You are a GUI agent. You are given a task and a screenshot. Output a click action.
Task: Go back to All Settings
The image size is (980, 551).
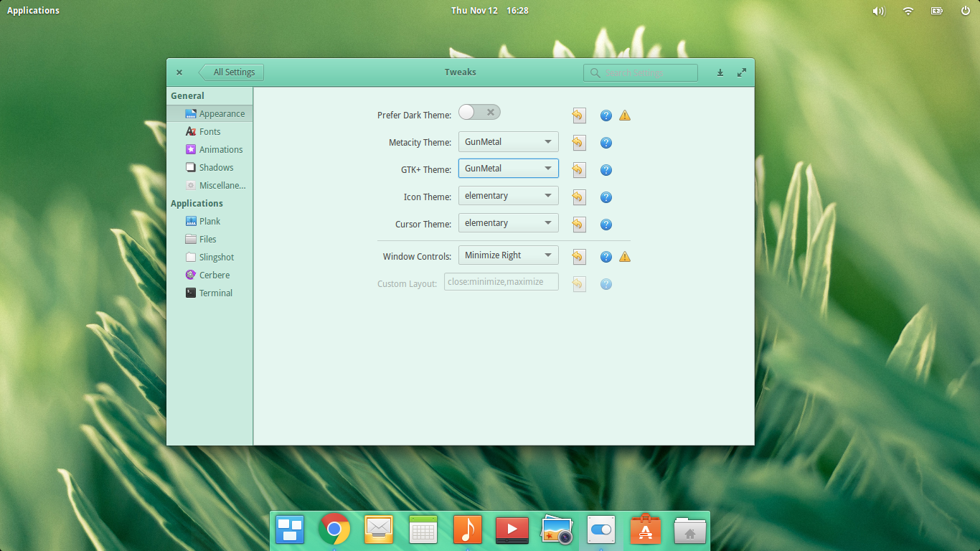tap(231, 72)
